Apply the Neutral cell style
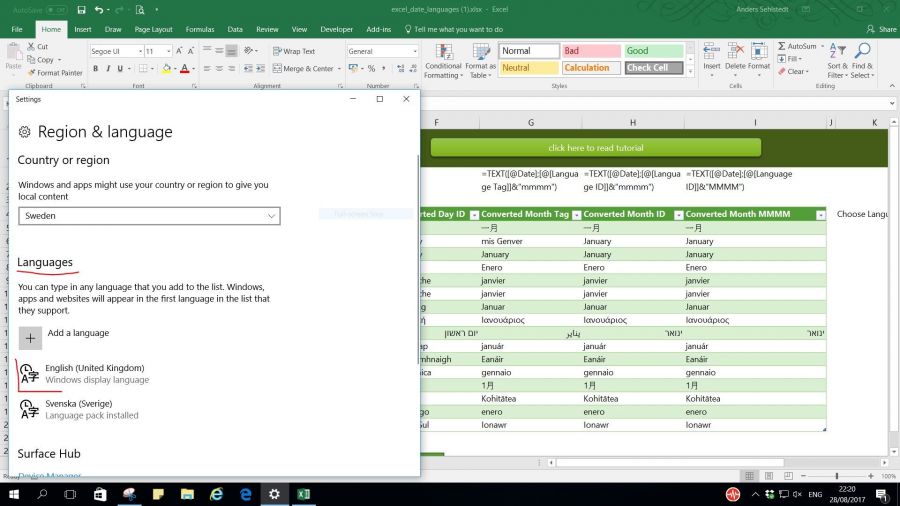 coord(529,68)
